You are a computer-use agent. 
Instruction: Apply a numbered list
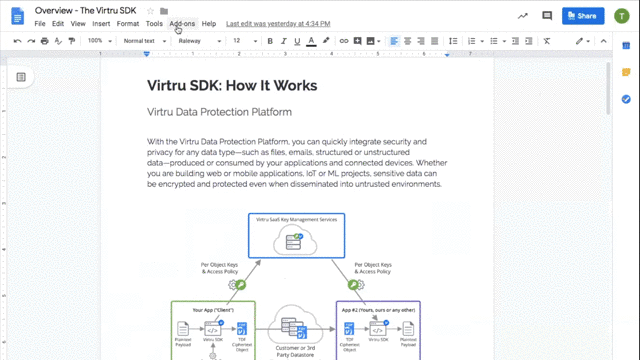pos(472,41)
